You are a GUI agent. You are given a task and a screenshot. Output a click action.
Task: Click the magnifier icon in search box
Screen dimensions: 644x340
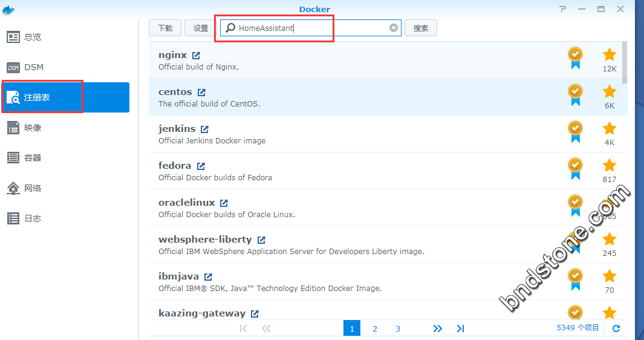tap(230, 28)
